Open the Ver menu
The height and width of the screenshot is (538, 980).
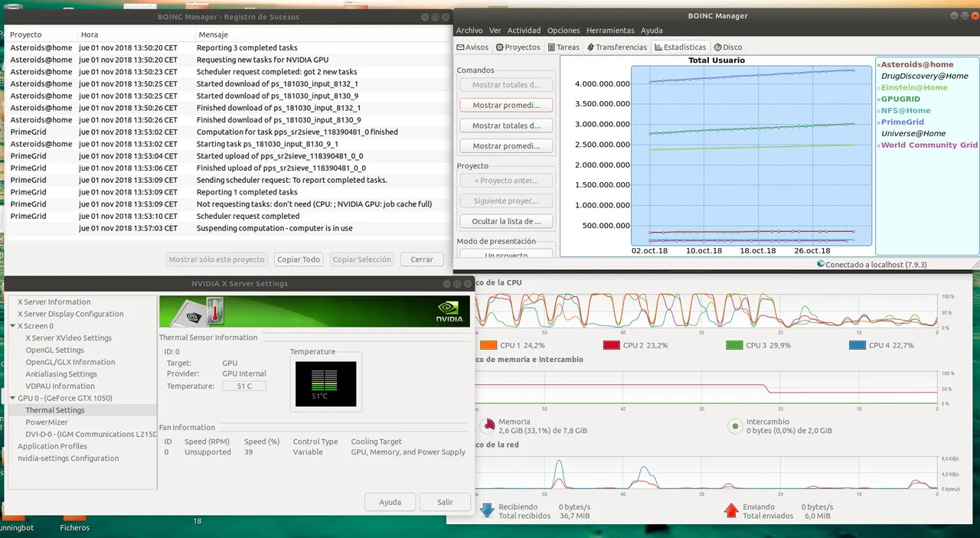click(x=495, y=31)
